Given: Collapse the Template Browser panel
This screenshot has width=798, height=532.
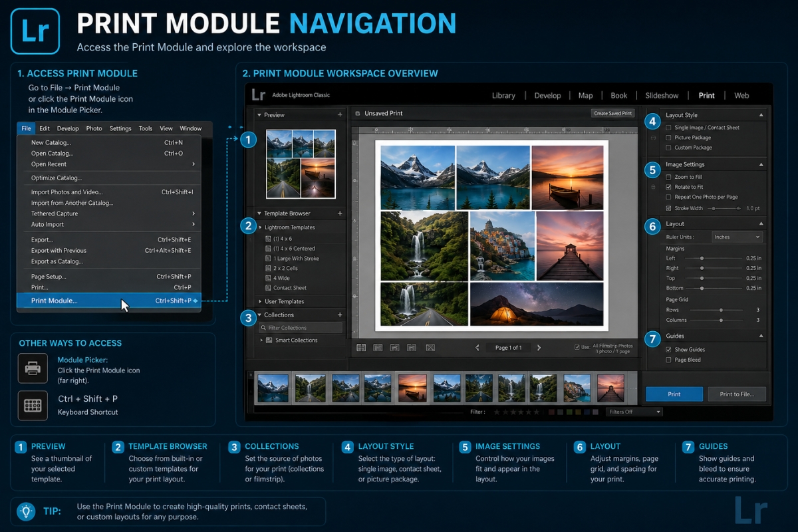Looking at the screenshot, I should coord(259,213).
